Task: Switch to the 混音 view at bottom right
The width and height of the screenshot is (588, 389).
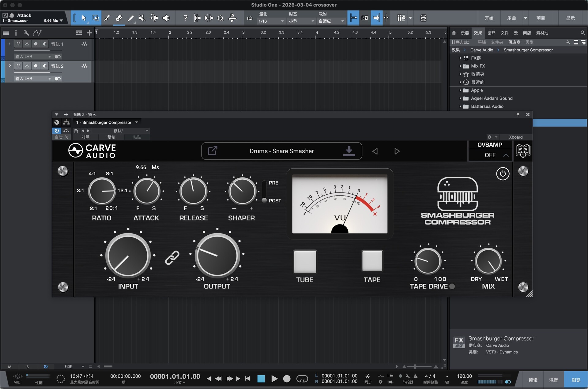Action: click(x=554, y=379)
